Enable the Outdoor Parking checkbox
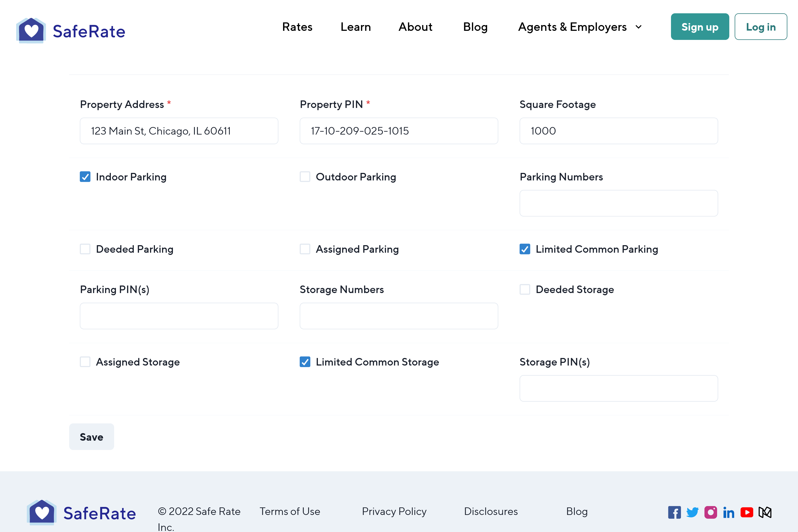Screen dimensions: 798x532 (x=305, y=177)
